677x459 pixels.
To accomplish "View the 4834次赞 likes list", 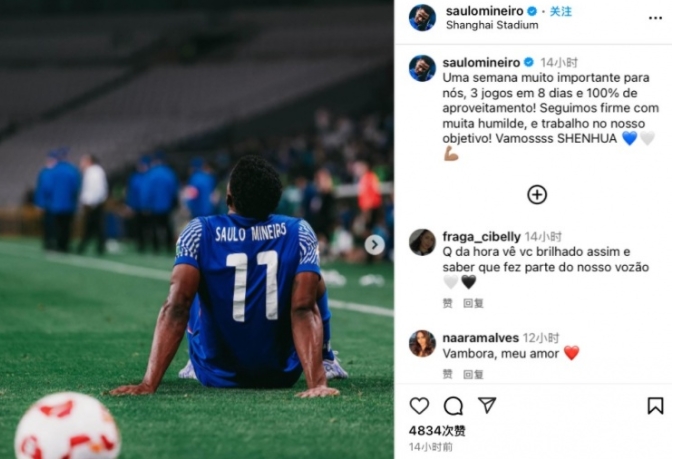I will click(437, 431).
